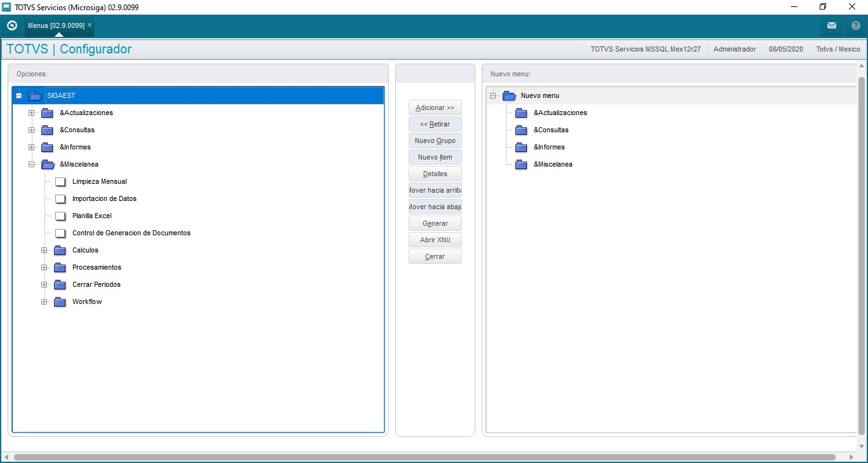Select the SIGAEST root label
Screen dimensions: 868x463
click(x=61, y=95)
